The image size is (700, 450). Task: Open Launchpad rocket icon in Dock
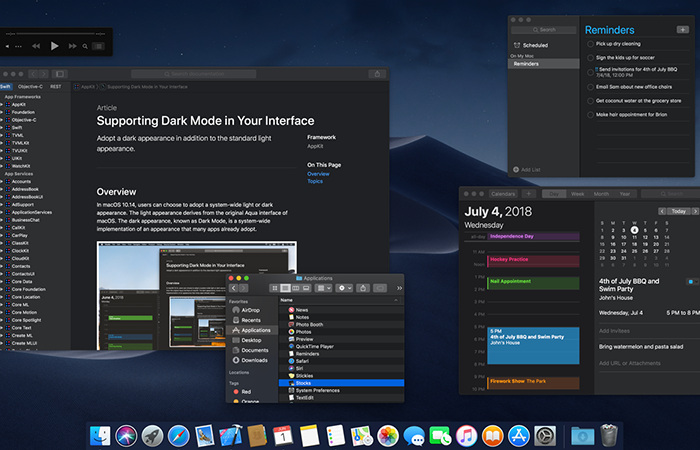152,436
